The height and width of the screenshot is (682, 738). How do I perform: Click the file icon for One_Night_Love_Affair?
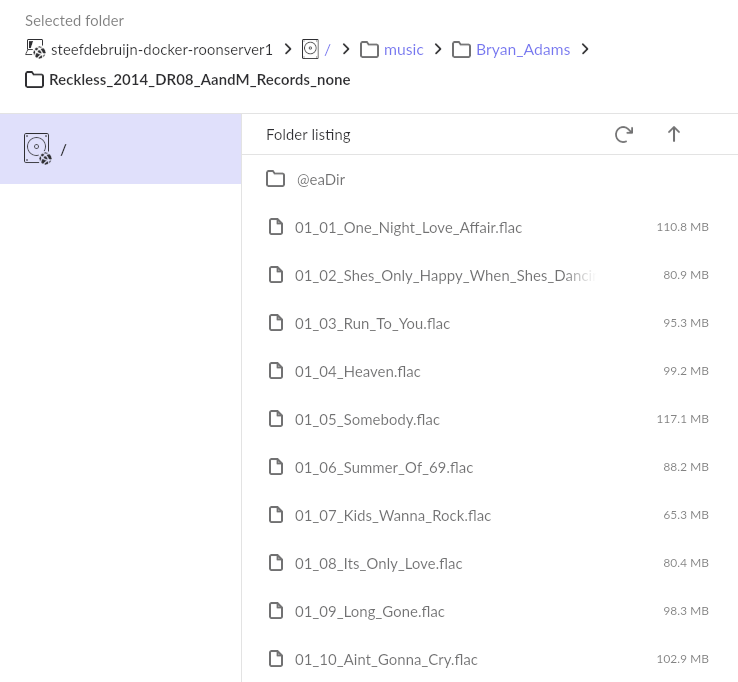coord(276,226)
